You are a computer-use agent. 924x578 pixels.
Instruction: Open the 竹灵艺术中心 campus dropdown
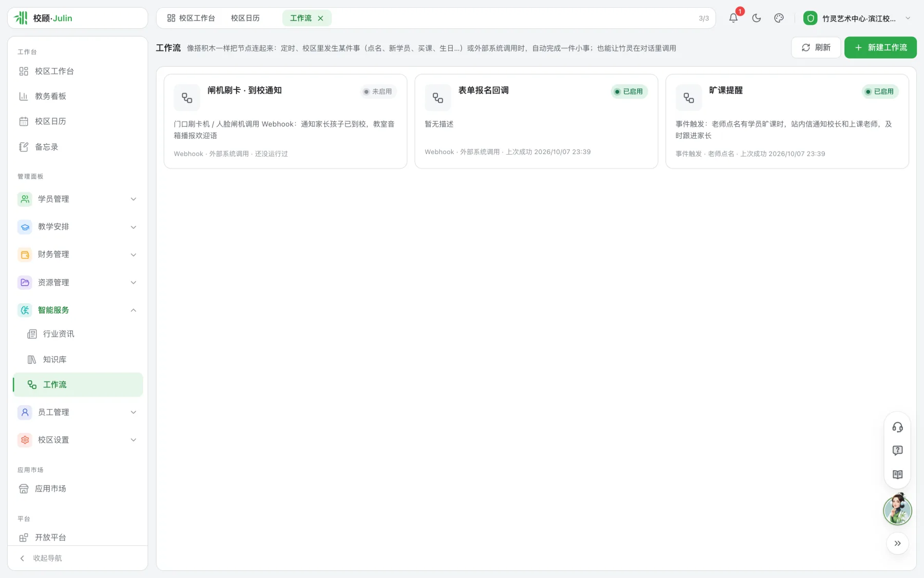(857, 18)
